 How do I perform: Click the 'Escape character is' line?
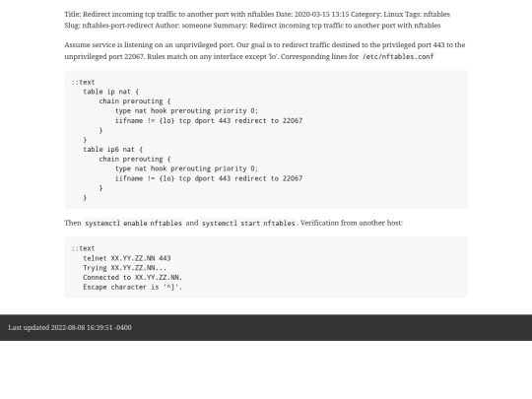(133, 287)
